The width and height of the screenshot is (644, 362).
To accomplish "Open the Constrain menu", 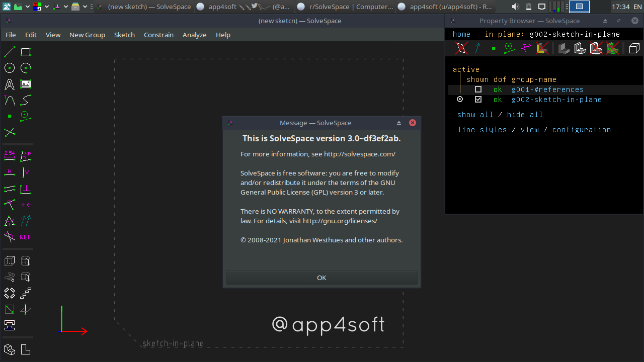I will click(158, 35).
